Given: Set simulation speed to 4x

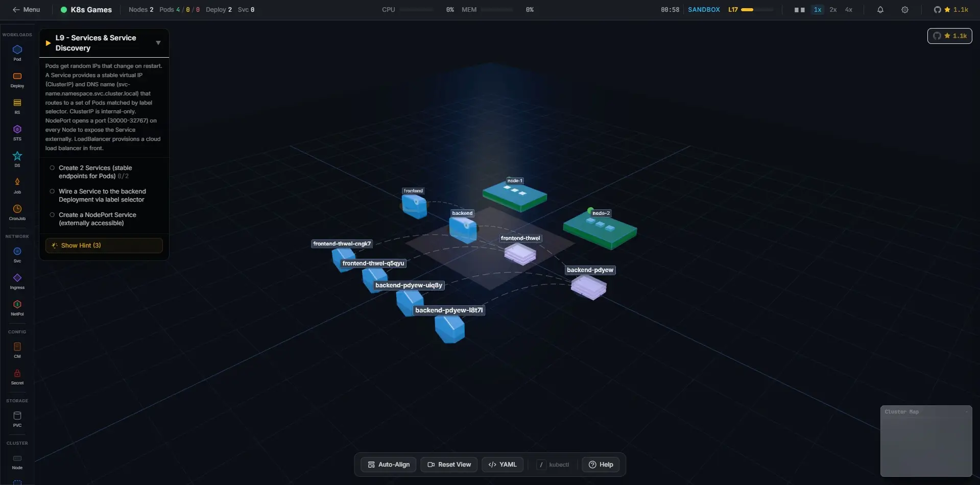Looking at the screenshot, I should tap(849, 10).
